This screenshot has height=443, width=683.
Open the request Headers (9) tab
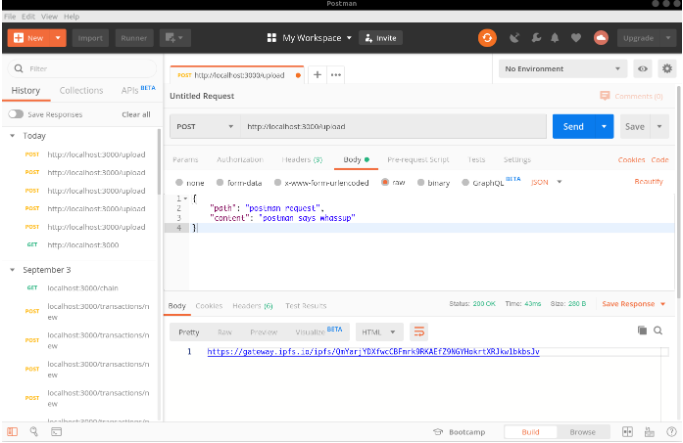point(302,159)
